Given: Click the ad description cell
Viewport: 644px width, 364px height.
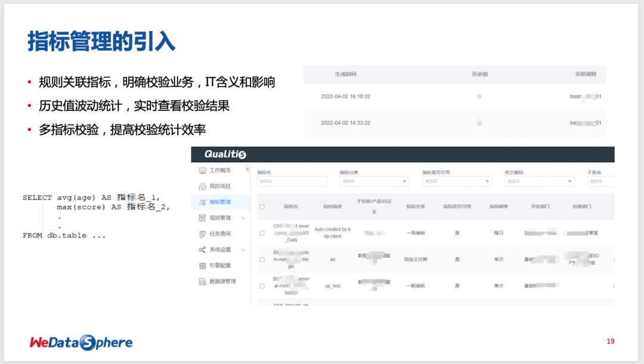Looking at the screenshot, I should (x=333, y=260).
